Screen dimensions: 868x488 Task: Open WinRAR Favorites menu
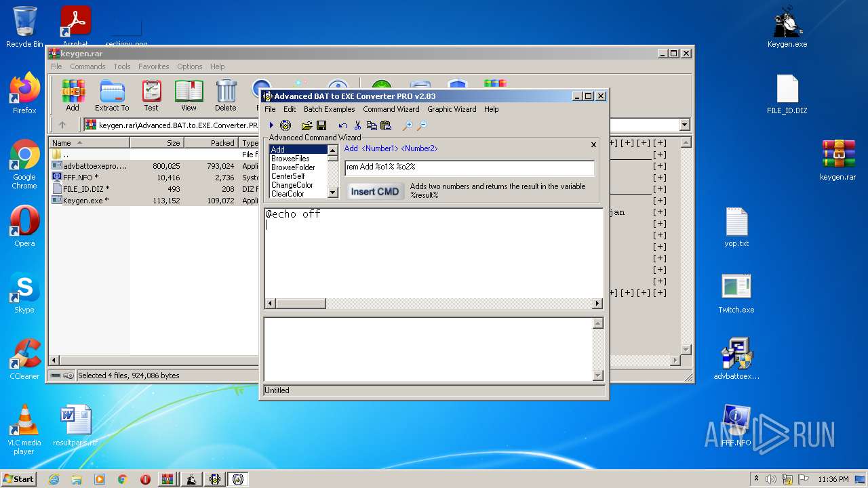154,66
